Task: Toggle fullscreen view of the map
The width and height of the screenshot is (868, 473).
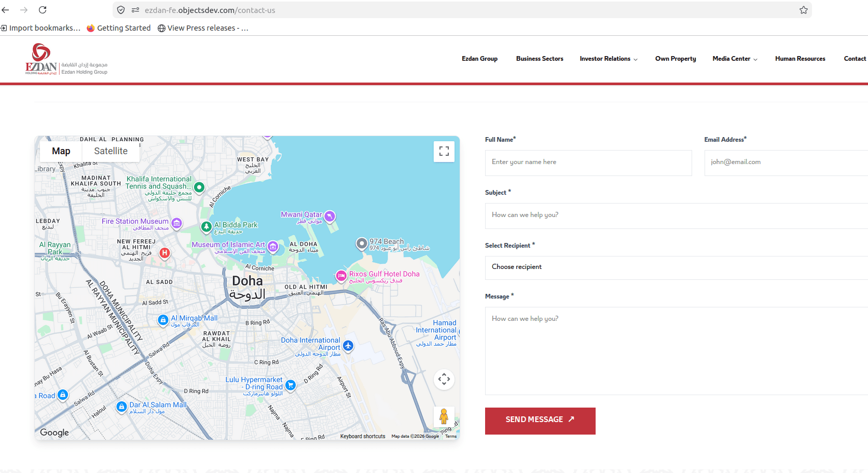Action: pos(444,152)
